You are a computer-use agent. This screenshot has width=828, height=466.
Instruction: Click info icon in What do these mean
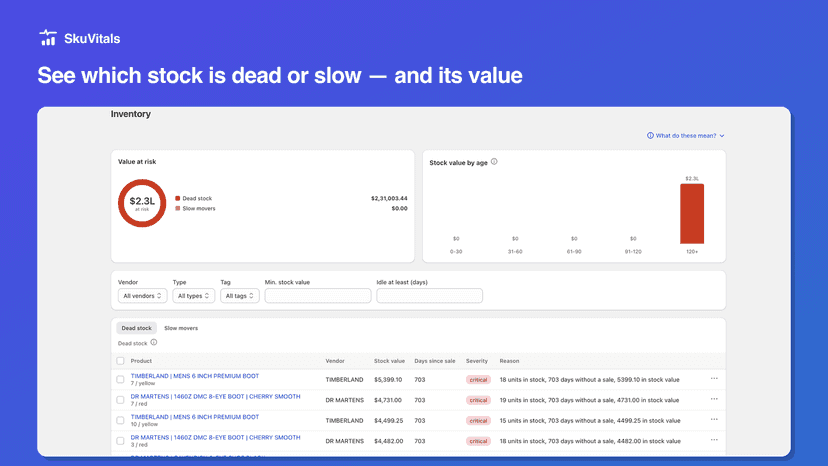point(650,135)
